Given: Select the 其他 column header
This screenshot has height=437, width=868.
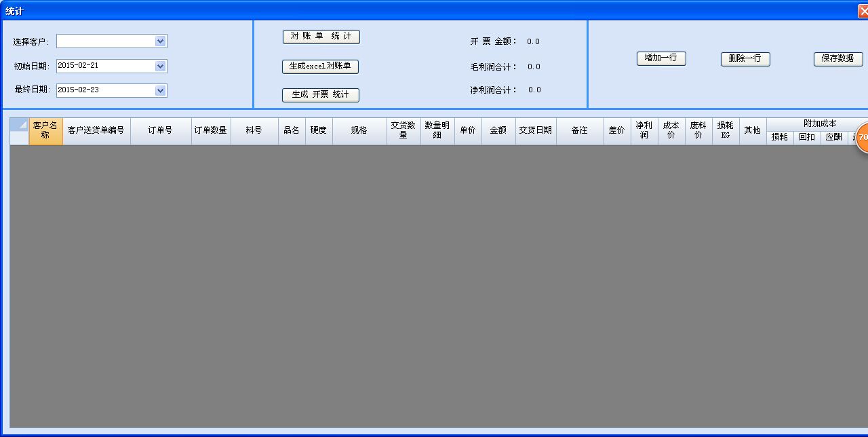Looking at the screenshot, I should tap(753, 130).
